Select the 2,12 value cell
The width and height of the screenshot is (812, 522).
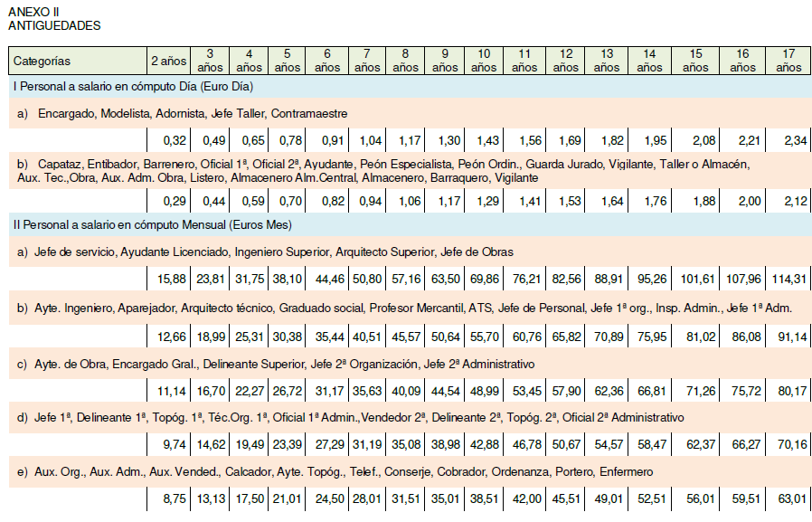click(x=788, y=201)
